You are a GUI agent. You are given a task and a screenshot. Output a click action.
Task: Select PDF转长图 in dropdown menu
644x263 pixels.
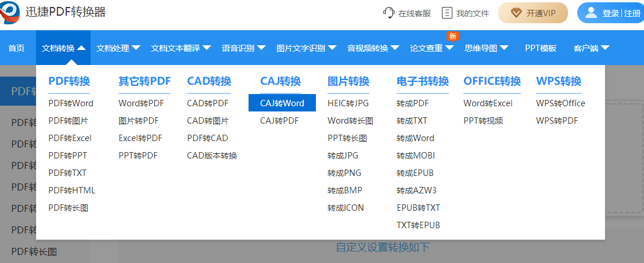(x=68, y=208)
